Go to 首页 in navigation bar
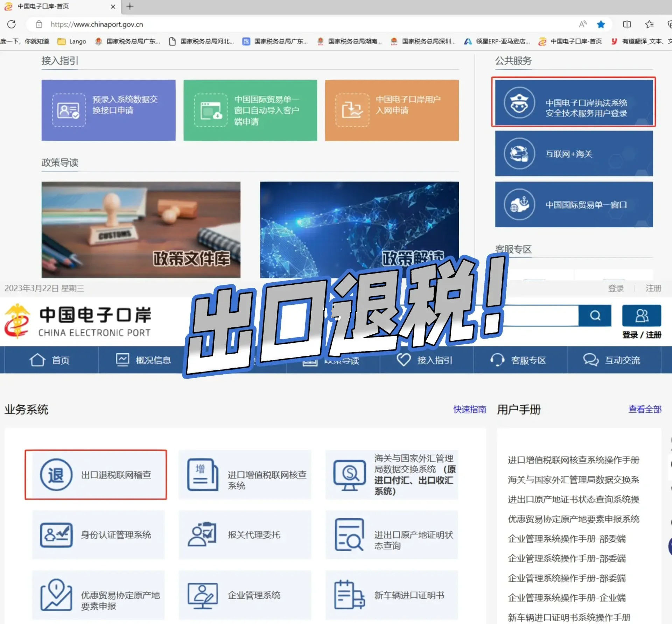 [x=49, y=360]
